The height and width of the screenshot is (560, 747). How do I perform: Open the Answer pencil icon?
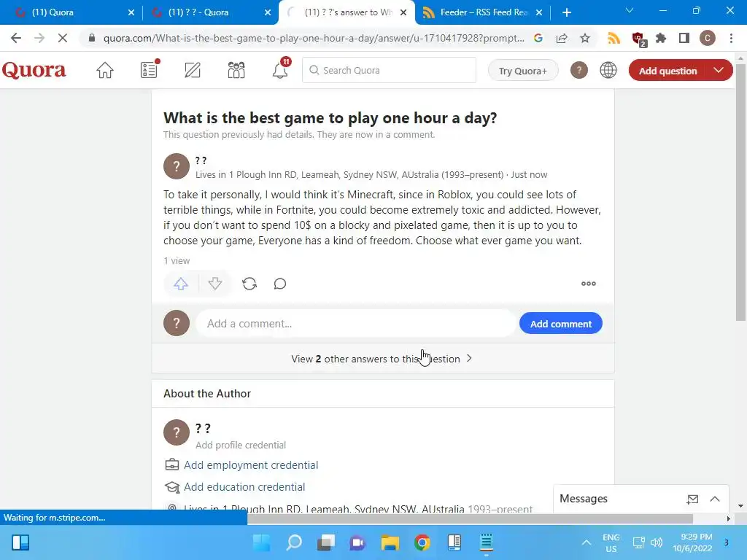click(x=193, y=71)
